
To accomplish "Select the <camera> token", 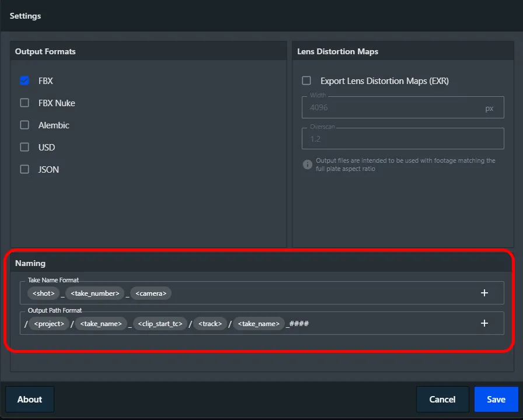I will click(151, 293).
